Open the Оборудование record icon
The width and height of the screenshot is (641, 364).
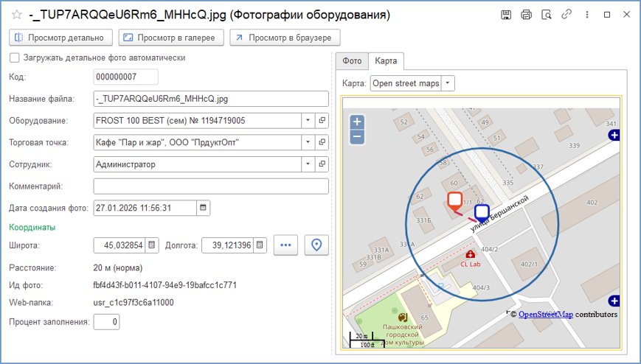(322, 121)
